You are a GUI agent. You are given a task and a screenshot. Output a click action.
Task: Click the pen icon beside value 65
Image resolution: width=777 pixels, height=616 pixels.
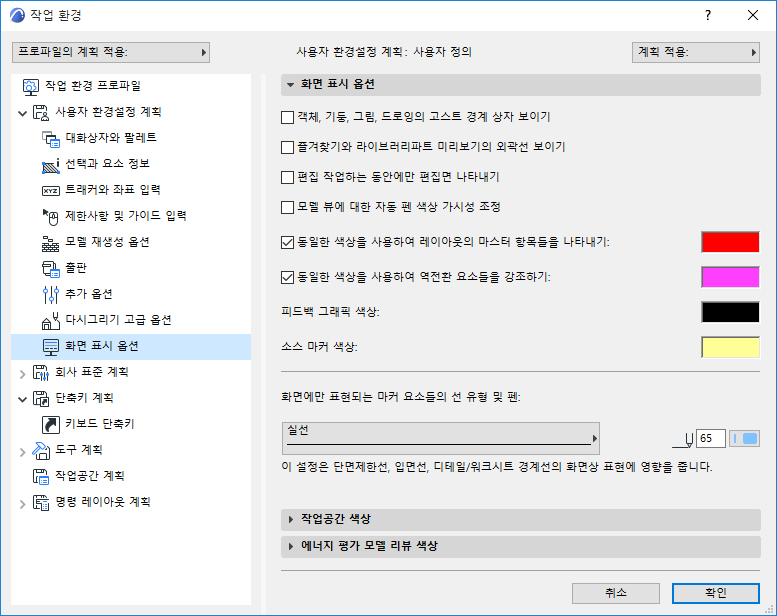(683, 440)
